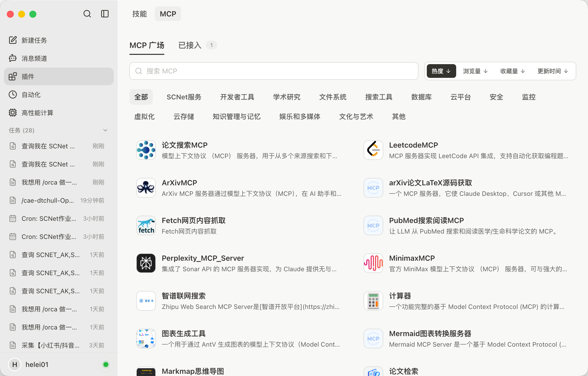This screenshot has height=376, width=588.
Task: Click the 图表生成工具 chart icon
Action: click(x=146, y=339)
